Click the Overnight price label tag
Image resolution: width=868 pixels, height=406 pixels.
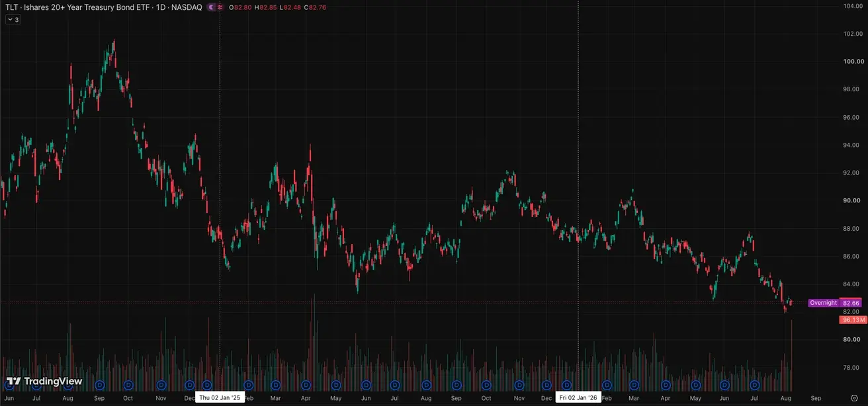click(x=823, y=303)
